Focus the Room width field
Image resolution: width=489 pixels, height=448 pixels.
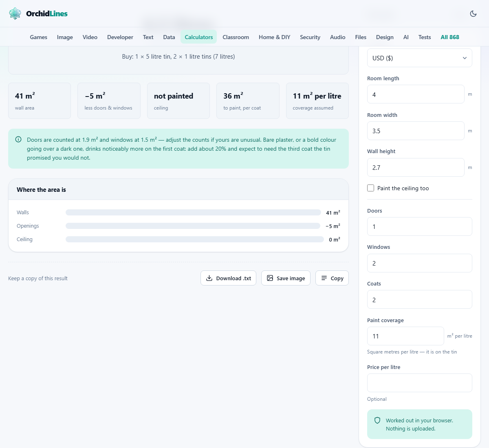416,131
